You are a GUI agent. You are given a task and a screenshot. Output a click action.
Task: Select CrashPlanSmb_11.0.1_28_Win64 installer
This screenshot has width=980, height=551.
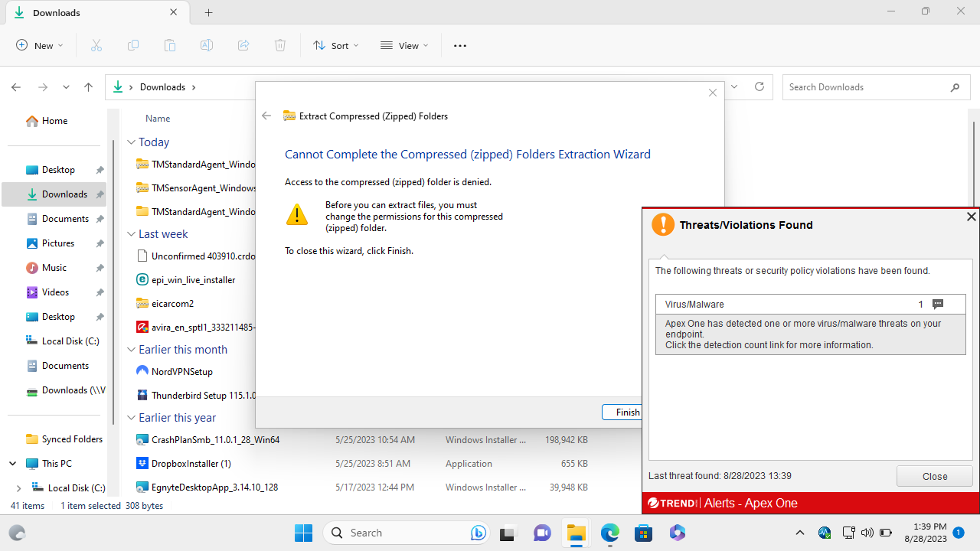[x=215, y=440]
